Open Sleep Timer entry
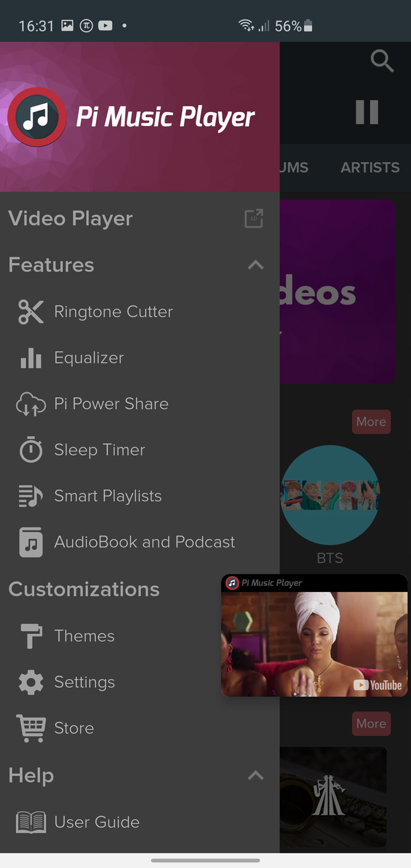This screenshot has width=411, height=868. [100, 450]
